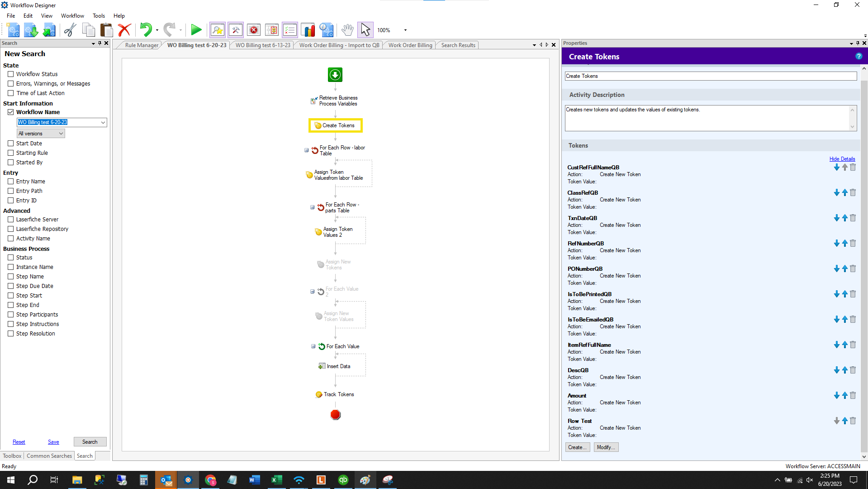This screenshot has width=868, height=489.
Task: Open the zoom level 100% dropdown
Action: pos(405,30)
